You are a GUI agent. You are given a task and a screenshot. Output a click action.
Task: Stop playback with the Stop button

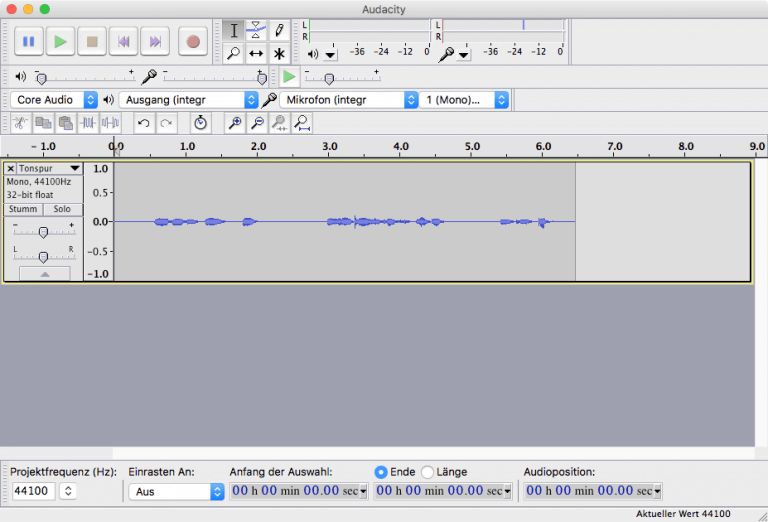click(x=92, y=42)
